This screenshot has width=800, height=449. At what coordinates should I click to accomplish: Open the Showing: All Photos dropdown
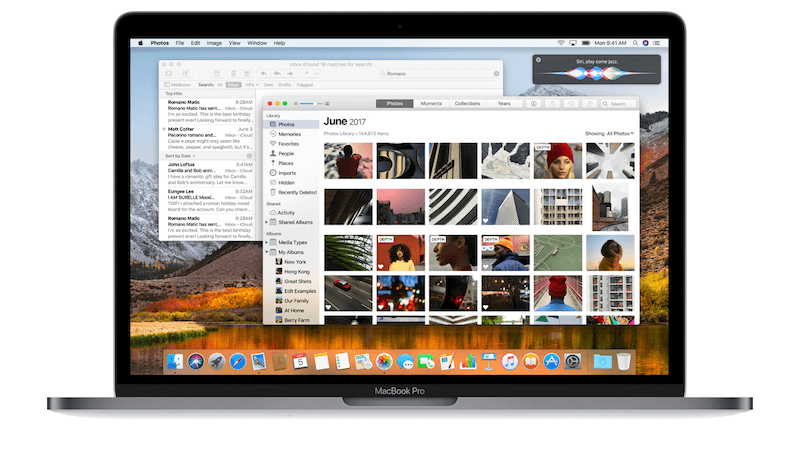pyautogui.click(x=609, y=133)
